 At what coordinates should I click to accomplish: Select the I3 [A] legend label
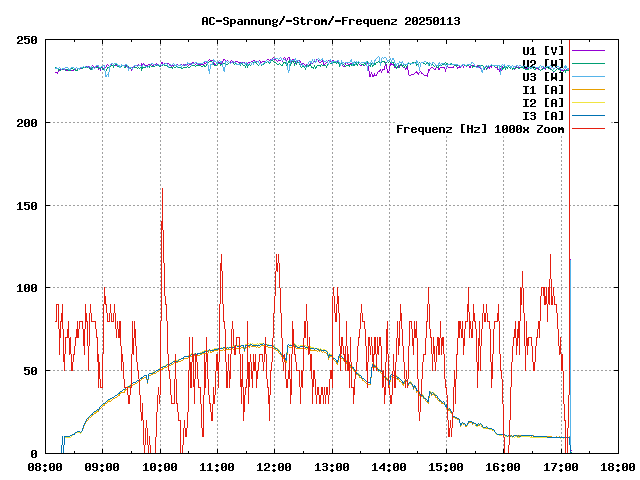[543, 115]
